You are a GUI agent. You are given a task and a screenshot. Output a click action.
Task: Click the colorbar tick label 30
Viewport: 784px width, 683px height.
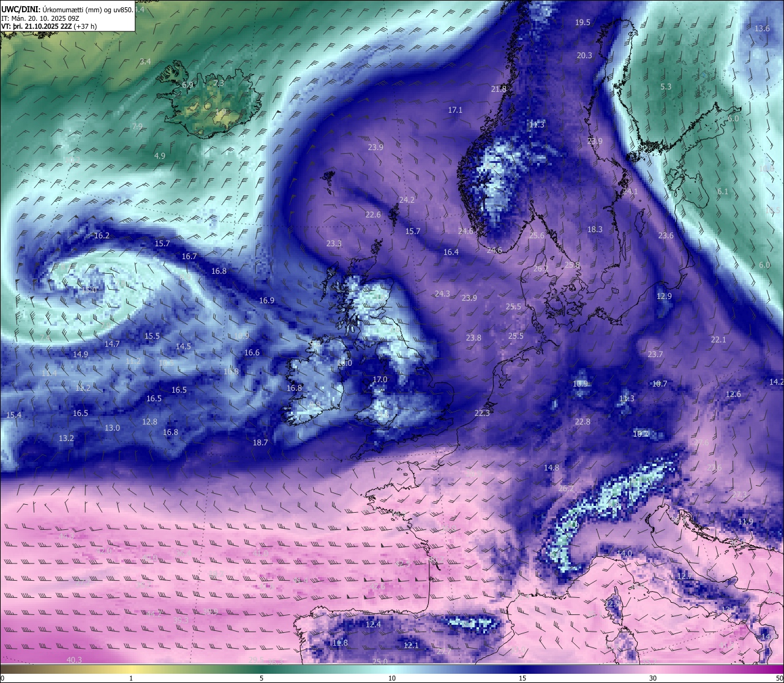coord(653,678)
